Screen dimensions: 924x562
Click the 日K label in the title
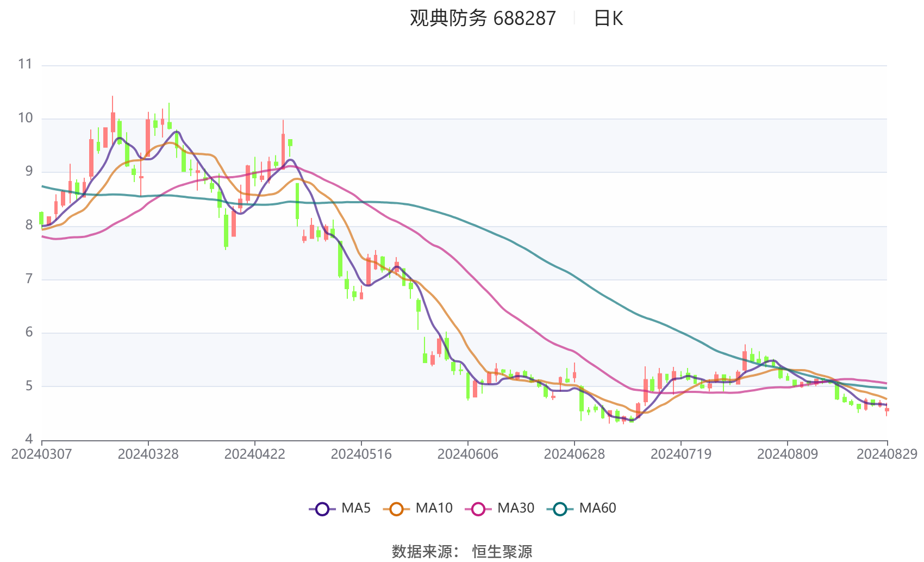coord(608,18)
